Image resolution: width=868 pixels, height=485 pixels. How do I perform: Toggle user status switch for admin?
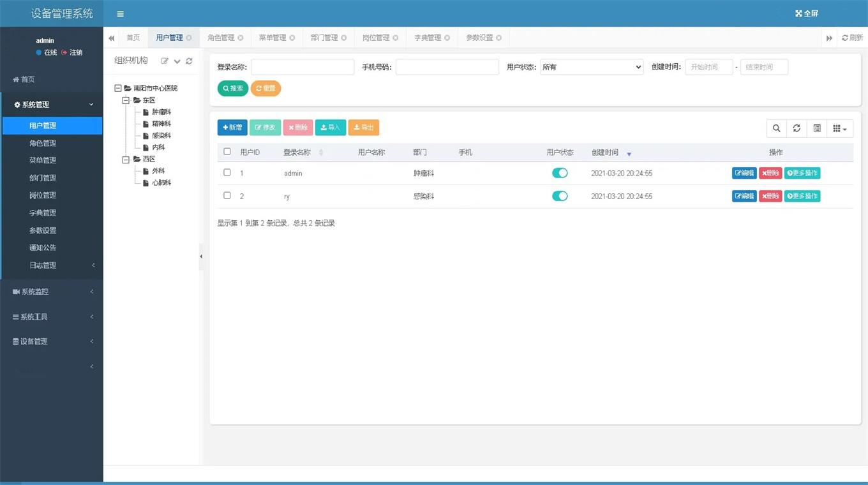(x=560, y=173)
